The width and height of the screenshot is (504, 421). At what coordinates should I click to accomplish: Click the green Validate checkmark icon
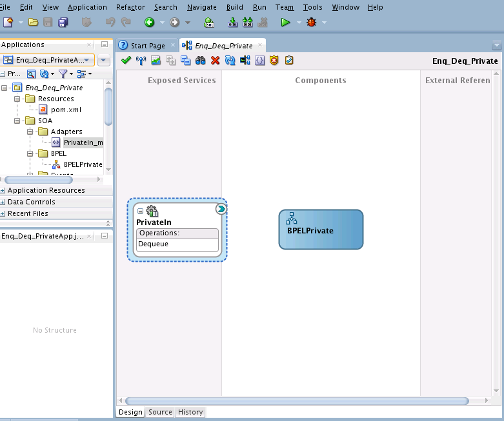point(126,61)
